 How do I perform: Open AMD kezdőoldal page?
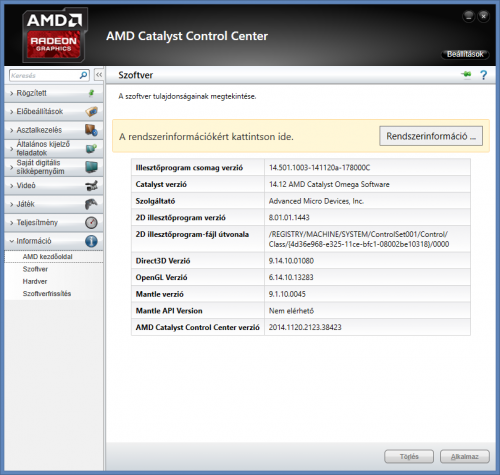pyautogui.click(x=47, y=257)
